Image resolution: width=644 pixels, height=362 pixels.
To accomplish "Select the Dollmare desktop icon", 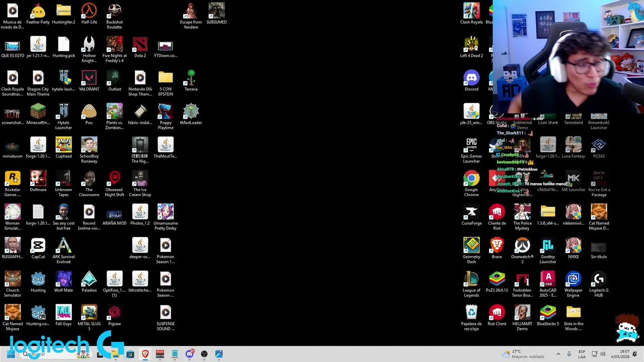I will point(38,182).
